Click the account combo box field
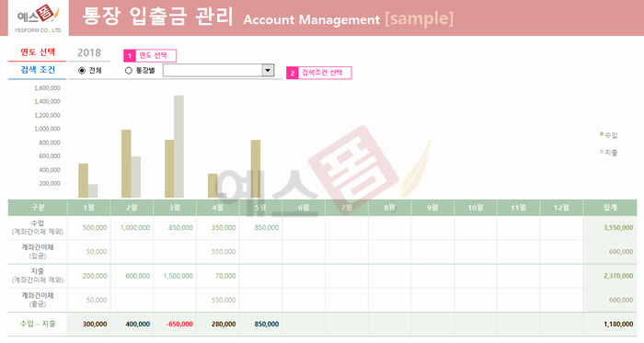644x343 pixels. click(218, 70)
